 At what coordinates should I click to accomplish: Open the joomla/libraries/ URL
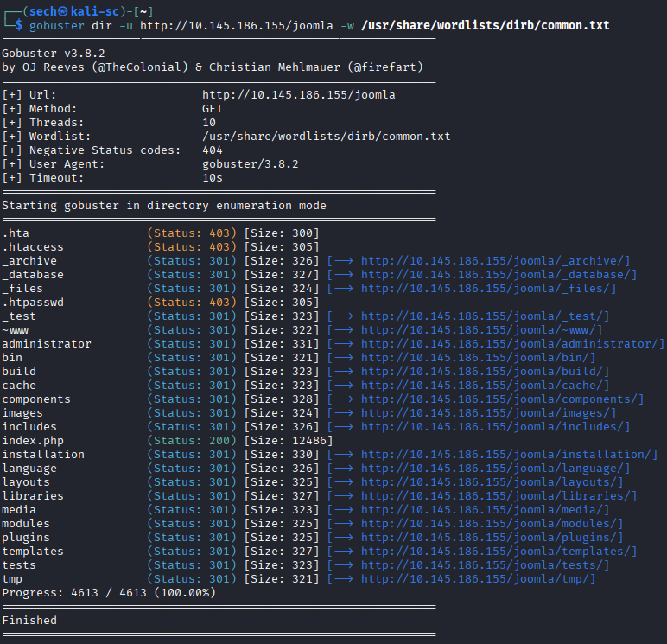496,496
